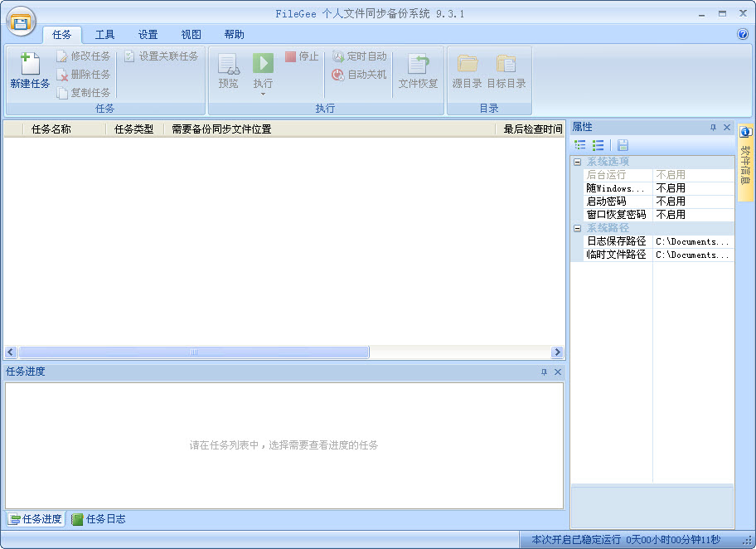756x549 pixels.
Task: Click the red 停止 stop icon
Action: (290, 56)
